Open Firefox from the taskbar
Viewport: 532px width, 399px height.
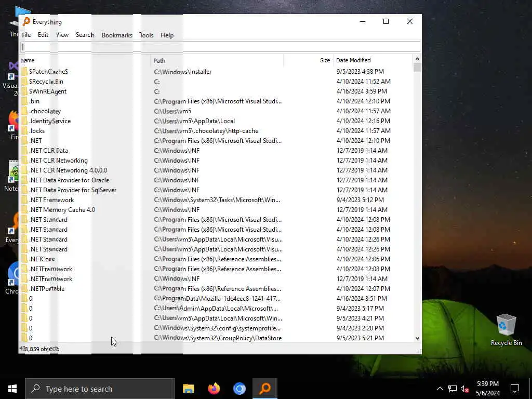coord(214,389)
